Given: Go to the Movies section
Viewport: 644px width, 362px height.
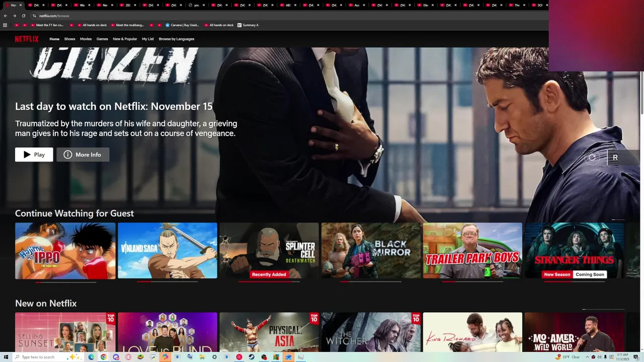Looking at the screenshot, I should click(86, 39).
